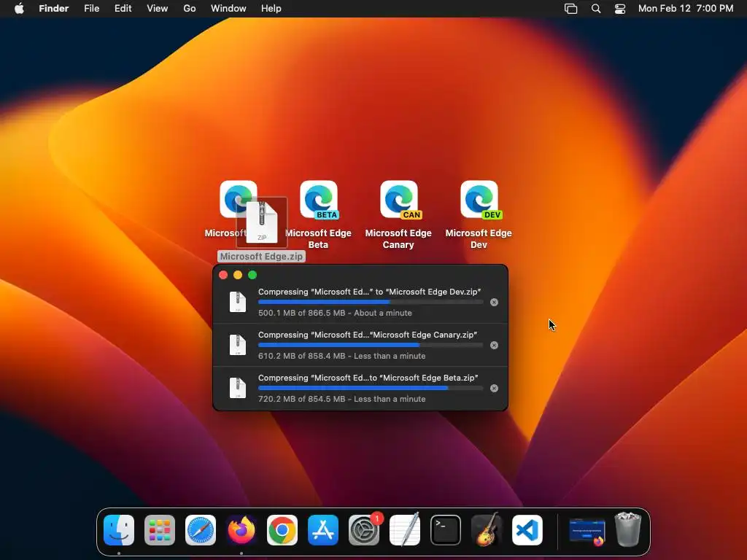Image resolution: width=747 pixels, height=560 pixels.
Task: Select the Microsoft Edge stable app icon
Action: click(x=231, y=195)
